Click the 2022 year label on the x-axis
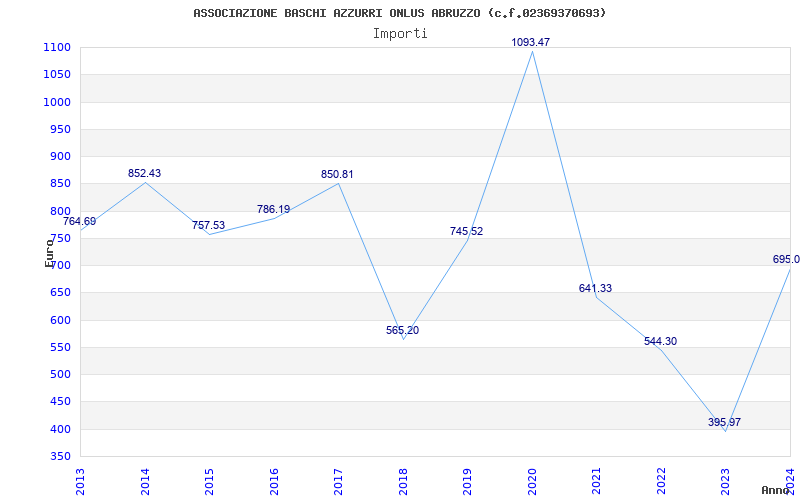Screen dimensions: 800x500 [661, 481]
